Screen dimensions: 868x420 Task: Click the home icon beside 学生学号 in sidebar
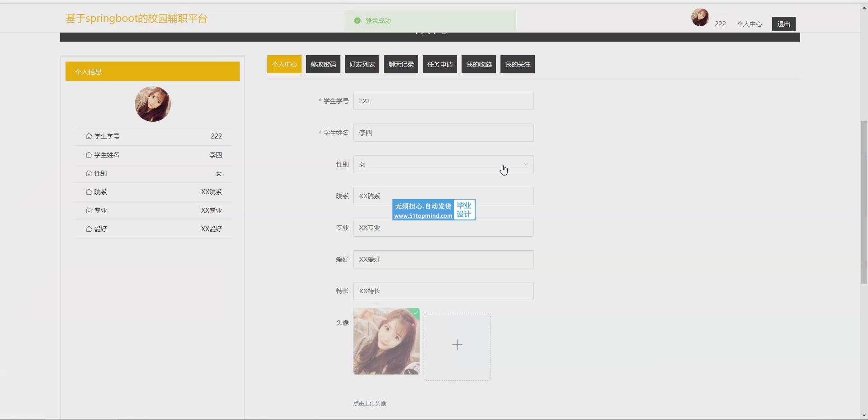(x=89, y=136)
